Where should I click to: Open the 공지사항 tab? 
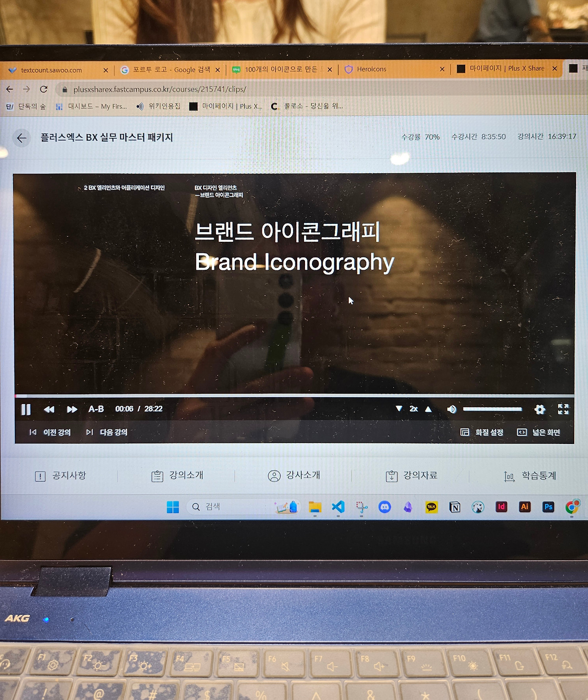61,476
